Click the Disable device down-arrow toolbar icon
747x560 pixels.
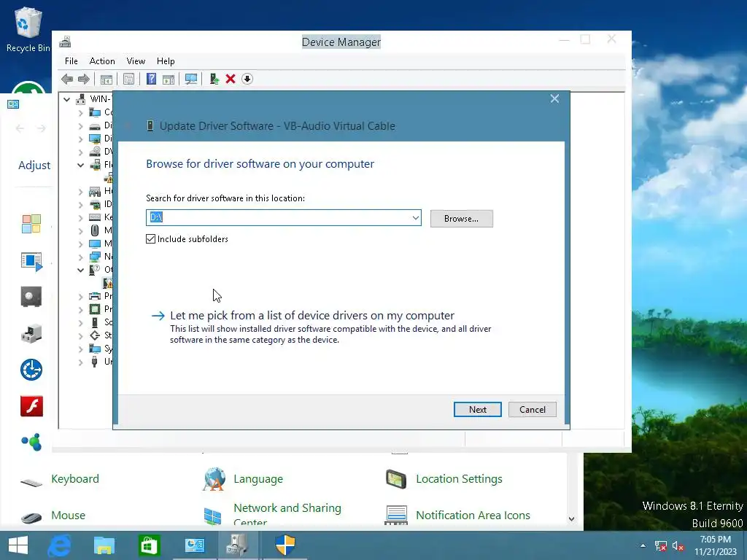tap(247, 79)
